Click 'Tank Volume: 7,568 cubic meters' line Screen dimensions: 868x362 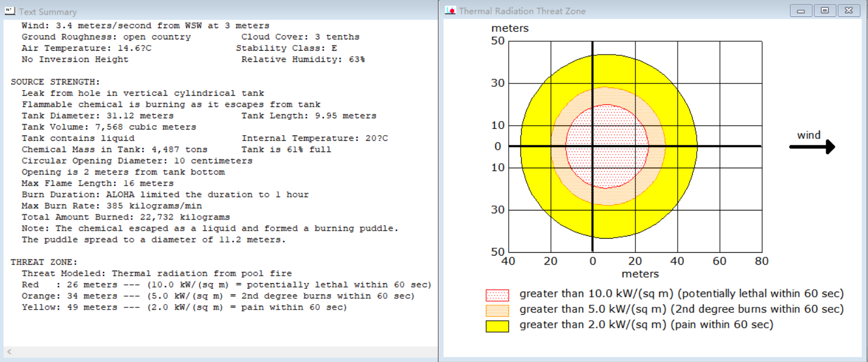(x=109, y=127)
